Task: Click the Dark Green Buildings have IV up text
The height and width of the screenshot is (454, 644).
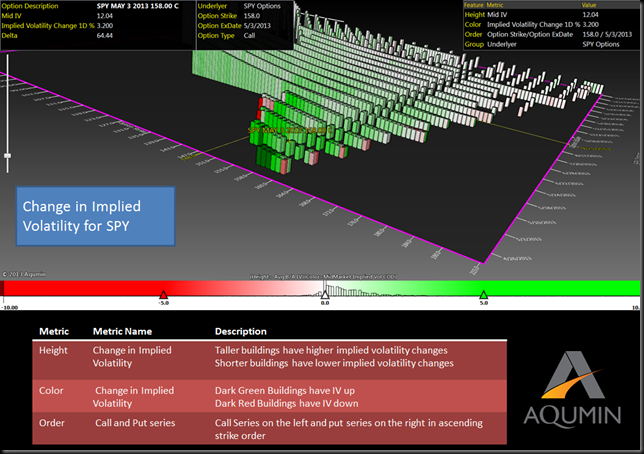Action: point(285,390)
